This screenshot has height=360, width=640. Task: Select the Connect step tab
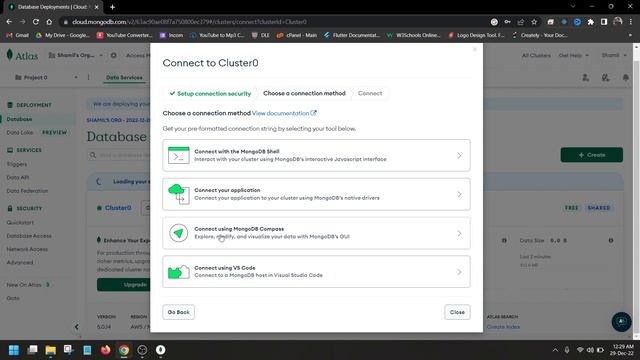tap(370, 93)
